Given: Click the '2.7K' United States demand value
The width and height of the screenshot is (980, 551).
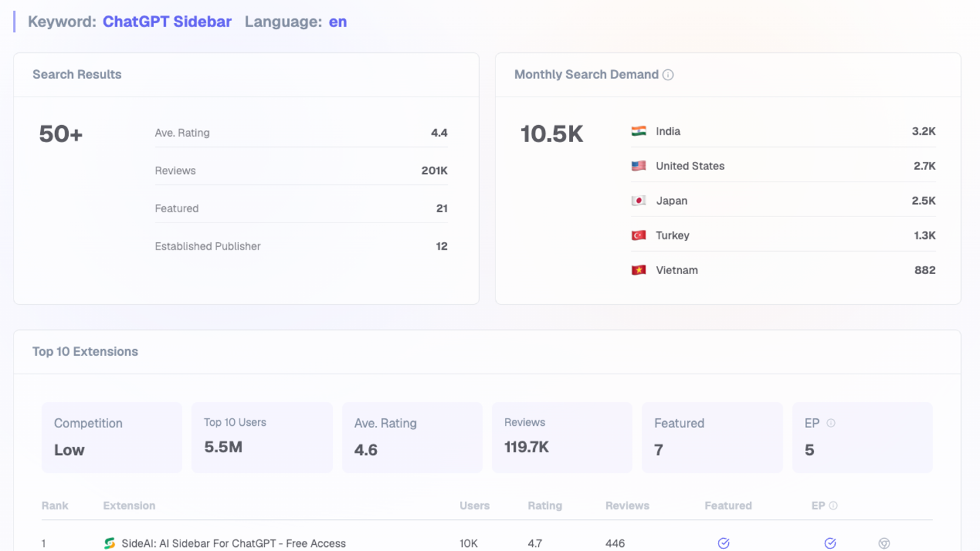Looking at the screenshot, I should [x=924, y=166].
